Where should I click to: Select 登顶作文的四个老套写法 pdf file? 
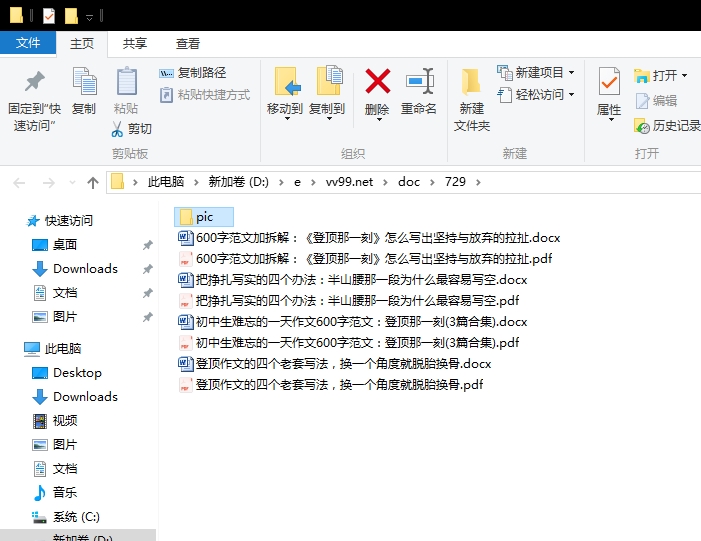(331, 385)
